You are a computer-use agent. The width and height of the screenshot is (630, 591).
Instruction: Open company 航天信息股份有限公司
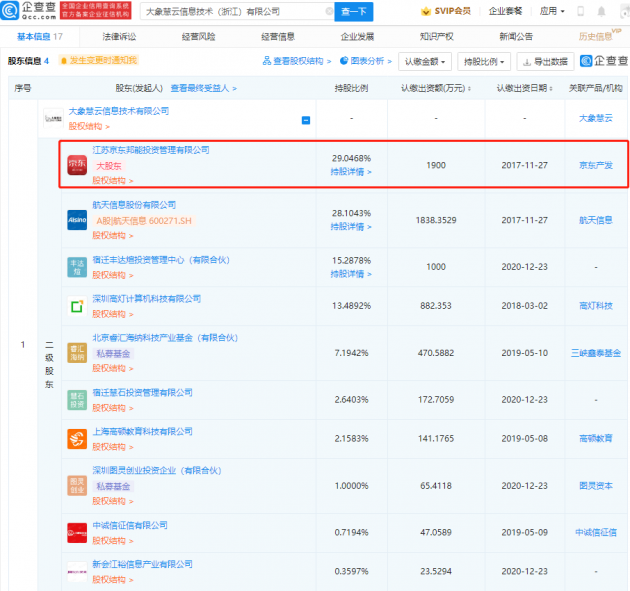click(x=134, y=205)
